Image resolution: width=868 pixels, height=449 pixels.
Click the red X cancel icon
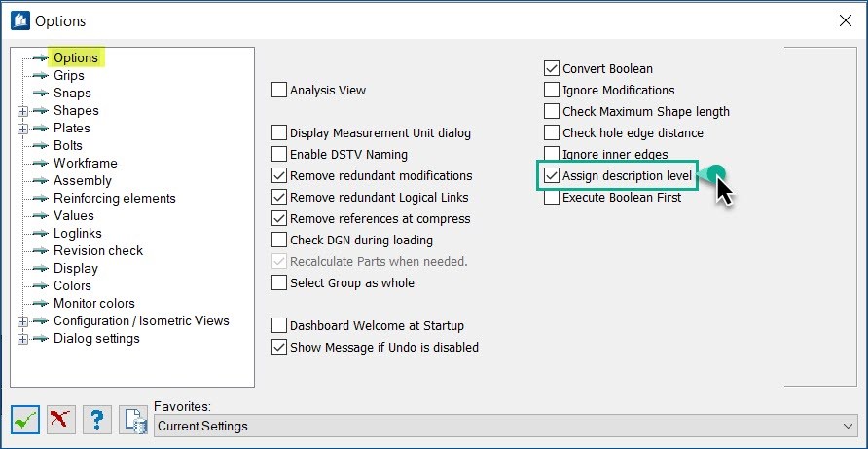pyautogui.click(x=61, y=420)
